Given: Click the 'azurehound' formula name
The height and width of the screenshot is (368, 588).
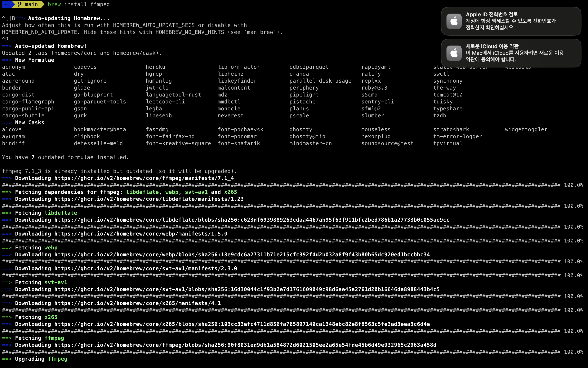Looking at the screenshot, I should point(18,81).
